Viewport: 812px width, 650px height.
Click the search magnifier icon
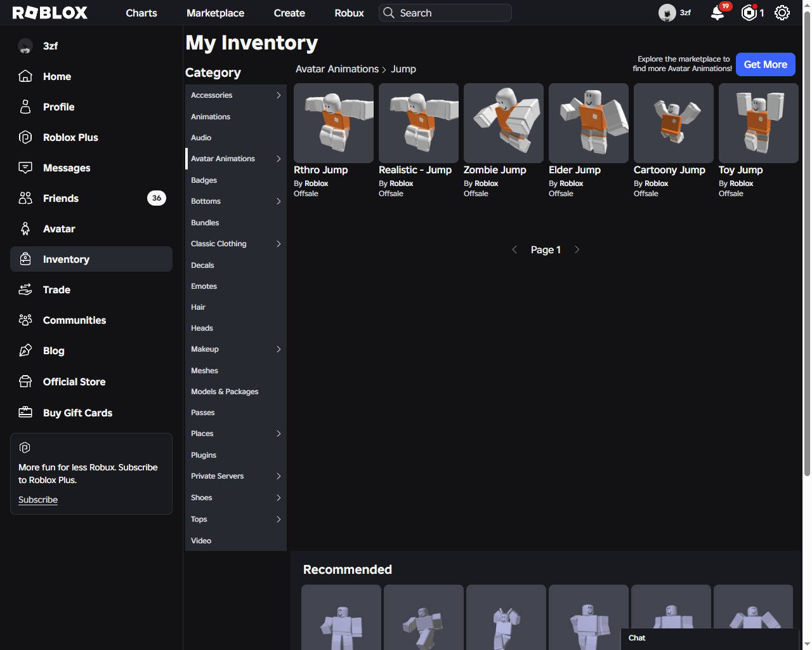[x=389, y=13]
